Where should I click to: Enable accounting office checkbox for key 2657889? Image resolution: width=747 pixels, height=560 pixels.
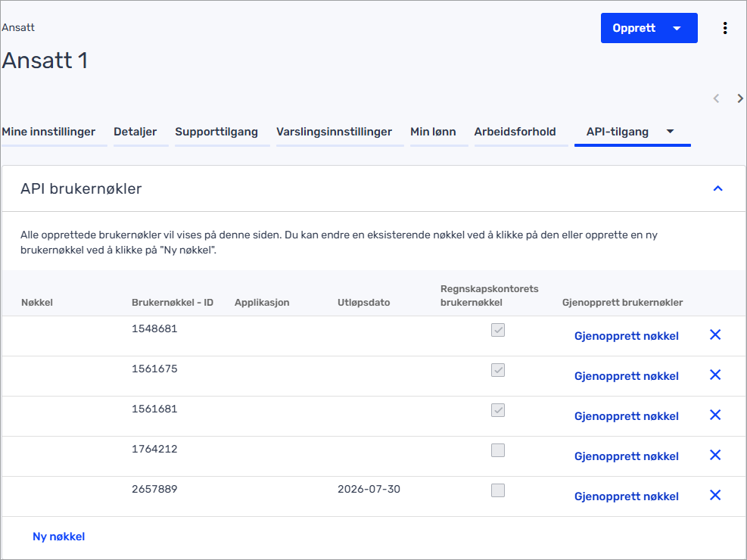coord(497,490)
